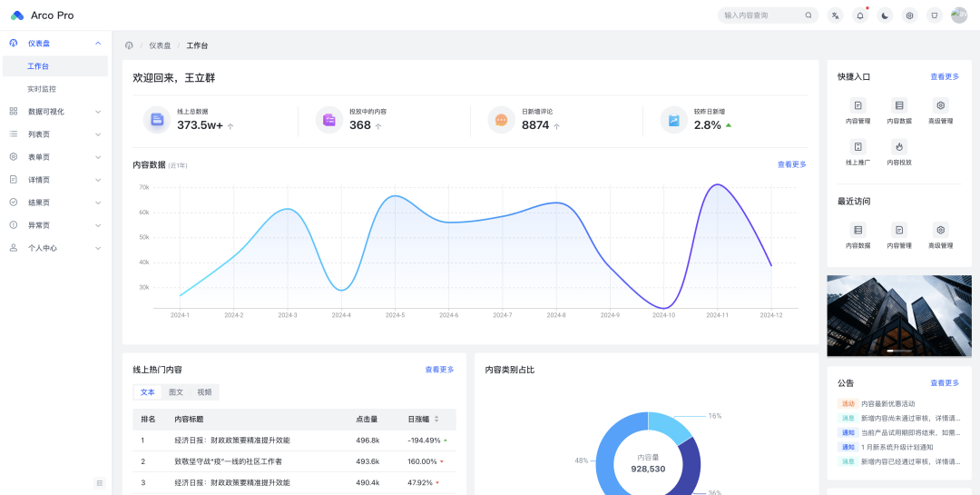Expand the 结果页 menu

[54, 203]
